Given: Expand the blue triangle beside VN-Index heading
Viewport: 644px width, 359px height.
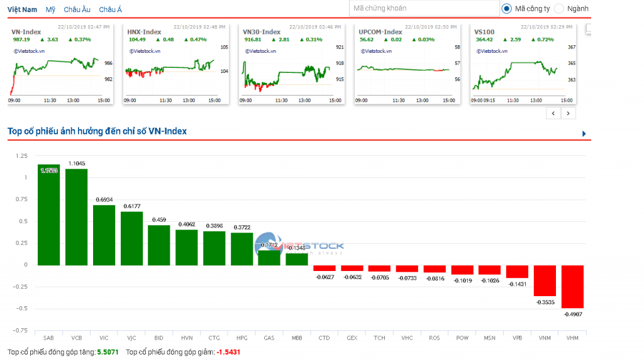Looking at the screenshot, I should [x=584, y=134].
